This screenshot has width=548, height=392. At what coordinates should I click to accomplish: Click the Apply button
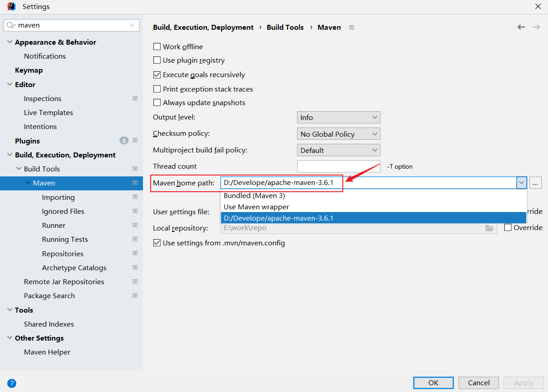[524, 383]
